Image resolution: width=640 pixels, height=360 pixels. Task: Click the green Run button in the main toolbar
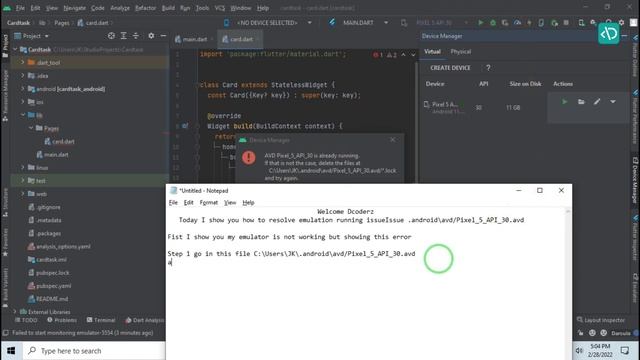480,22
